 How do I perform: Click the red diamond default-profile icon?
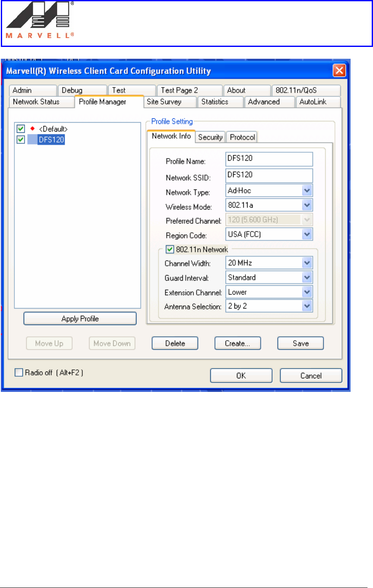[33, 129]
